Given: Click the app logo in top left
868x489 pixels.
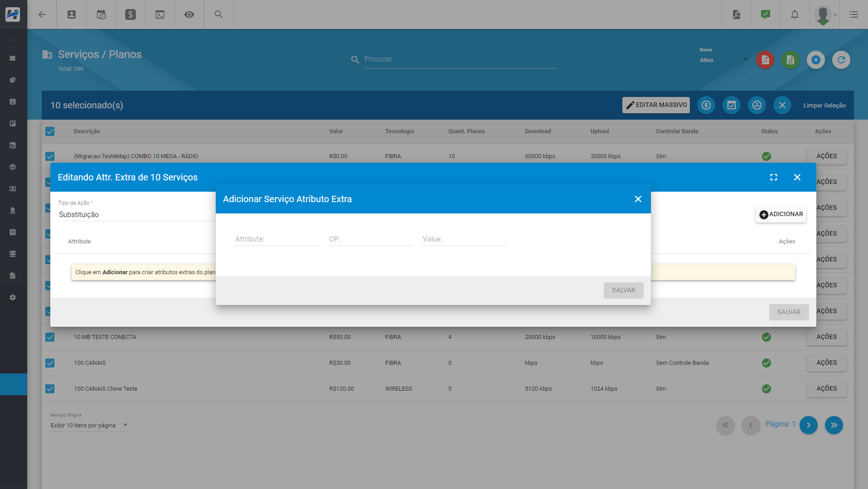Looking at the screenshot, I should tap(13, 15).
